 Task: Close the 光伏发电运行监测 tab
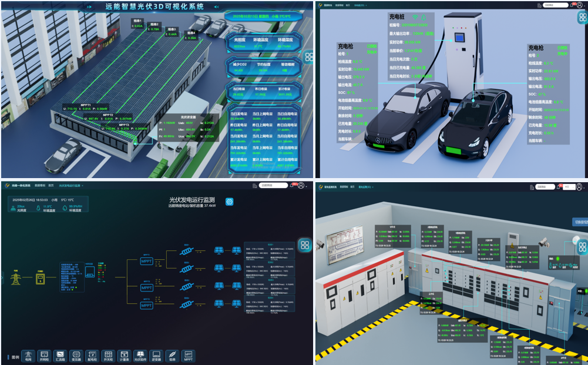(83, 185)
